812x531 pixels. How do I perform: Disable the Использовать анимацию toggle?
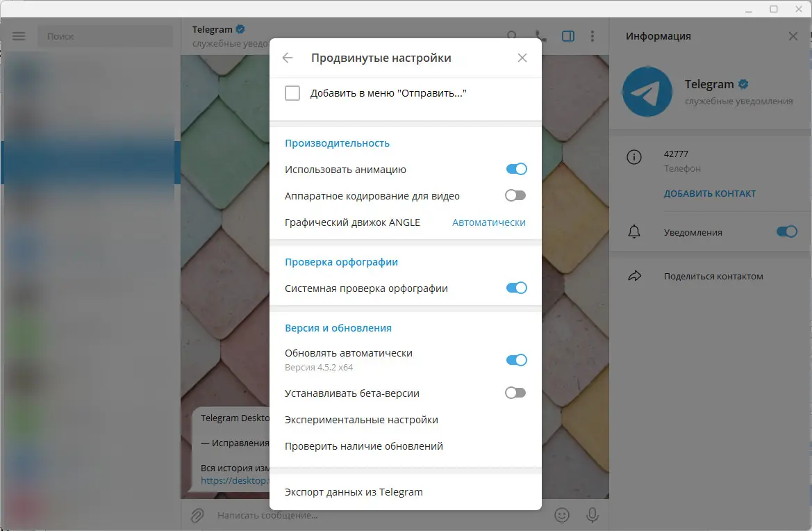(x=516, y=168)
